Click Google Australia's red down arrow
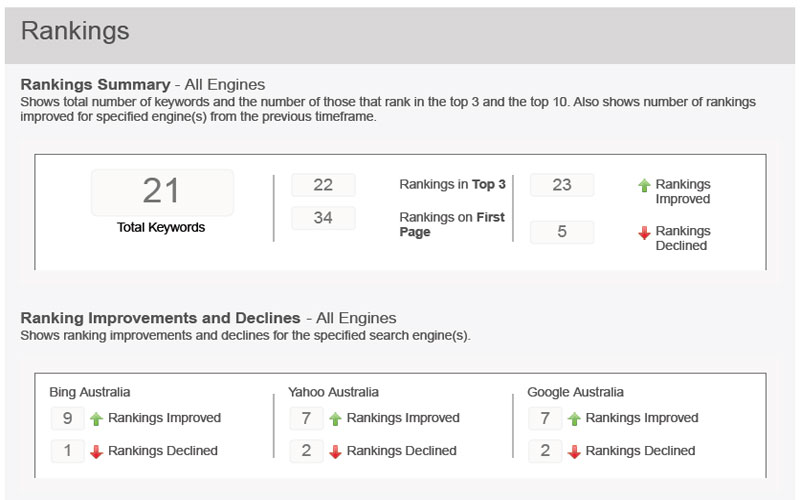This screenshot has width=800, height=500. 574,452
